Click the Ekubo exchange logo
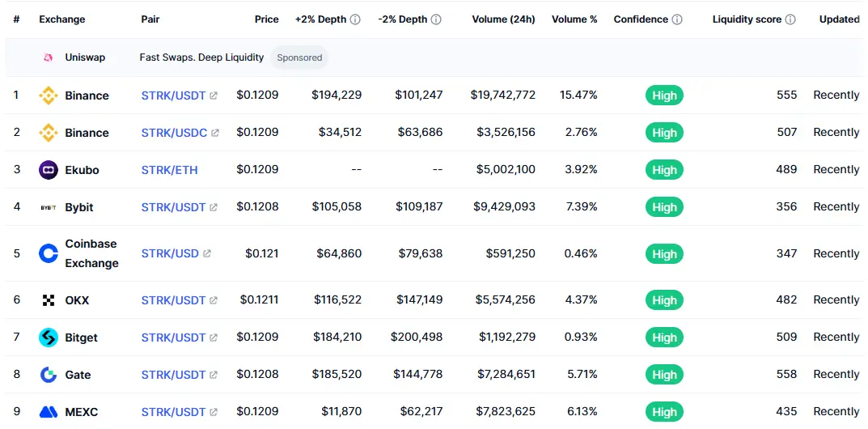This screenshot has height=429, width=868. pos(49,170)
